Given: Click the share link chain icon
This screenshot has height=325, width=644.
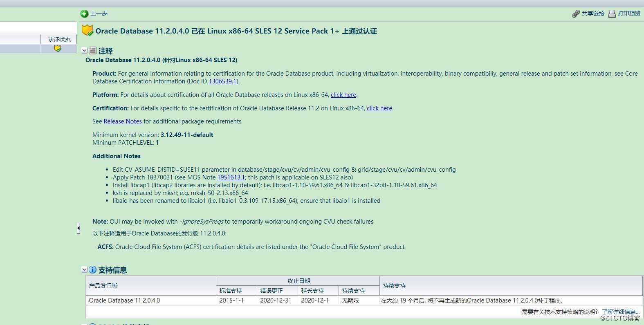Looking at the screenshot, I should click(576, 14).
